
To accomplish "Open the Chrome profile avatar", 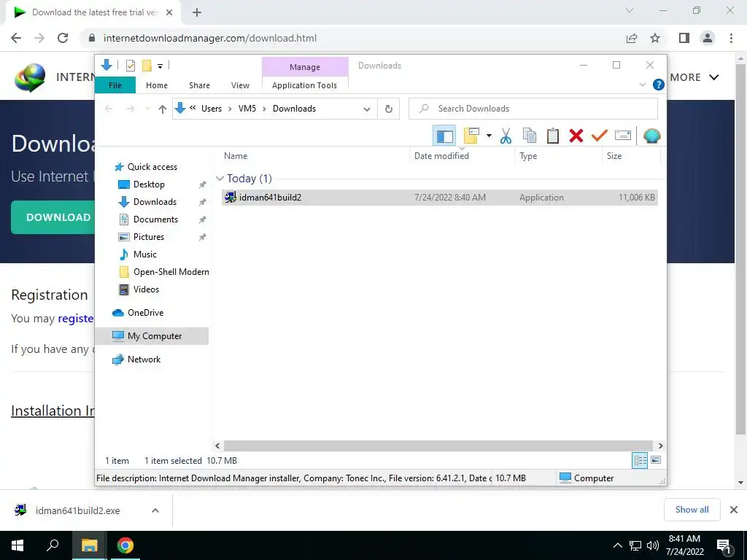I will pyautogui.click(x=708, y=38).
